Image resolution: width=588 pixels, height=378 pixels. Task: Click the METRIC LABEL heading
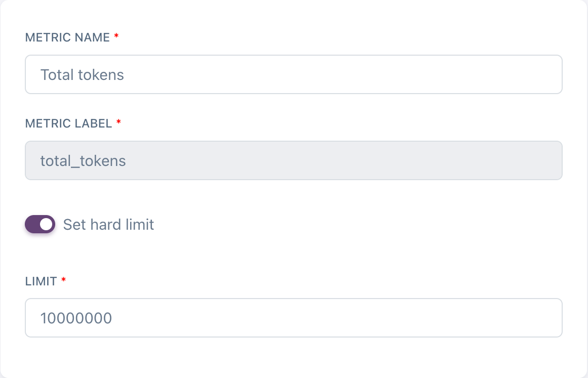[70, 123]
